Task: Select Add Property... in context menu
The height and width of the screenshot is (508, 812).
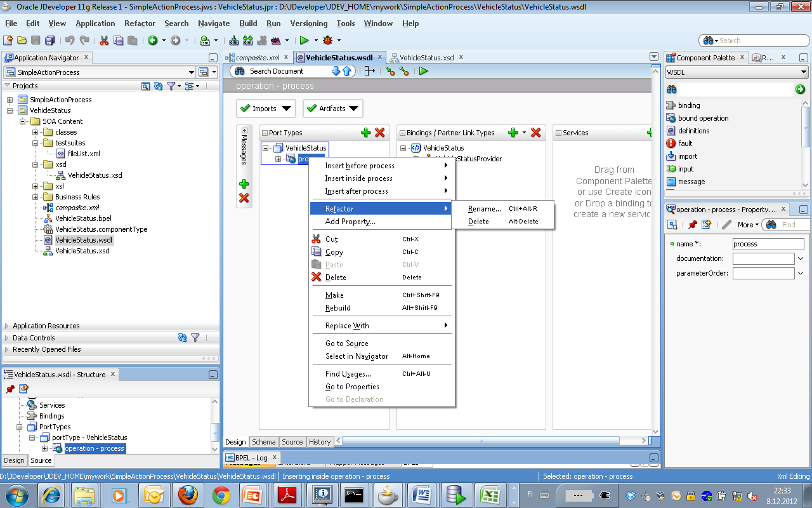Action: click(381, 222)
